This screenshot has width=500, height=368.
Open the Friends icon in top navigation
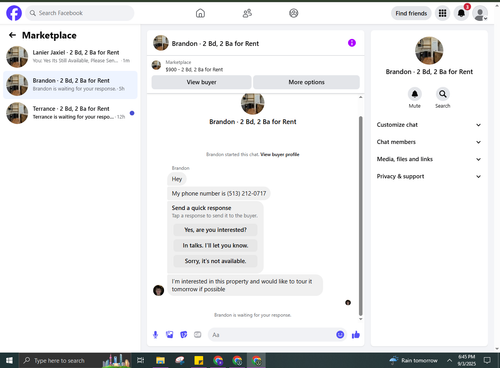[247, 13]
